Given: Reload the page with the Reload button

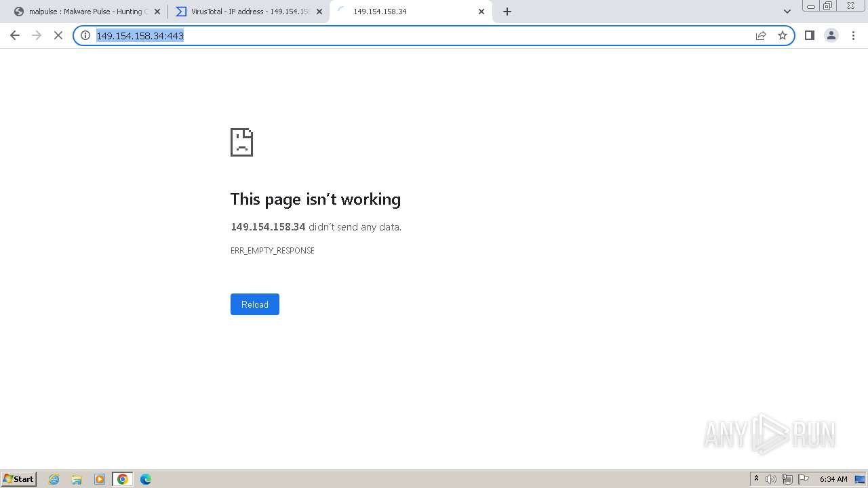Looking at the screenshot, I should [x=255, y=304].
